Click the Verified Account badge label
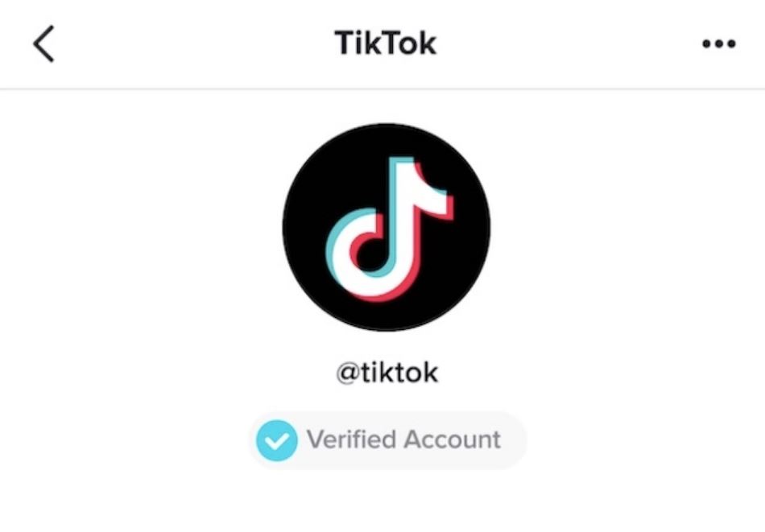Image resolution: width=765 pixels, height=532 pixels. click(x=388, y=440)
